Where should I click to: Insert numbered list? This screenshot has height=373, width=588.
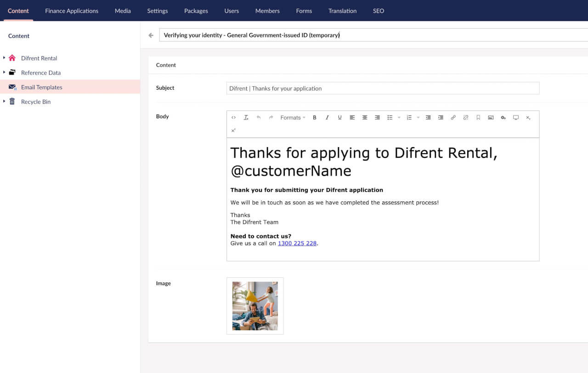(409, 118)
